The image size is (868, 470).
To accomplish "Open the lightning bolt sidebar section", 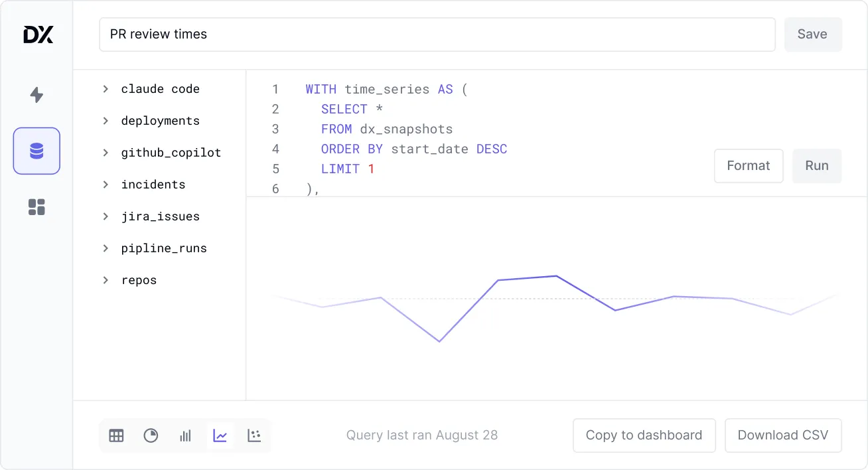I will click(x=36, y=95).
